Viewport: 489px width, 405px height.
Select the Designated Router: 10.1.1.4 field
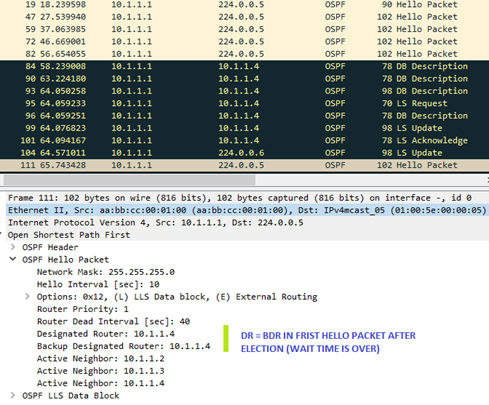pyautogui.click(x=106, y=334)
